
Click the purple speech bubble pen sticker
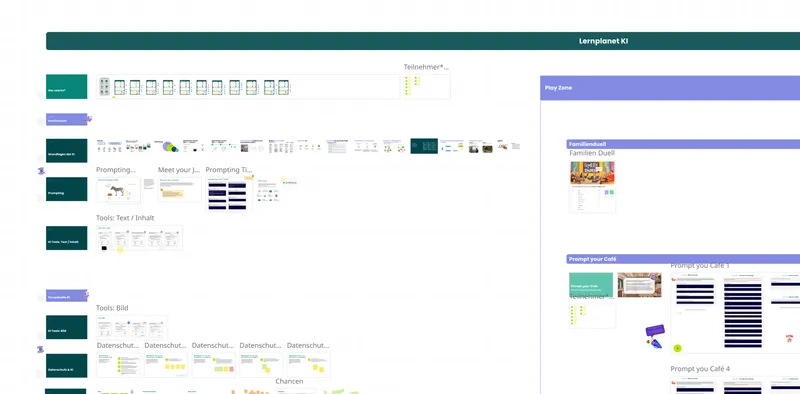click(x=655, y=336)
